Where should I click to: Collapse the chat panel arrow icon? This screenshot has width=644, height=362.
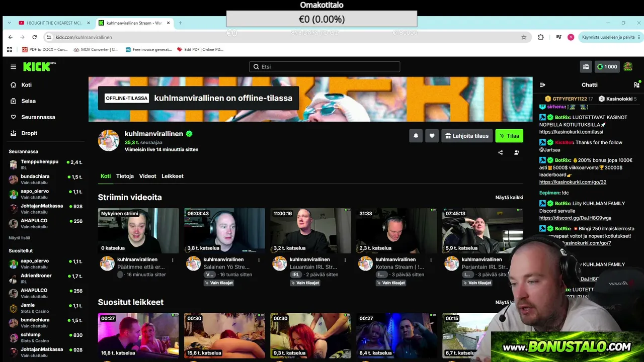click(542, 85)
